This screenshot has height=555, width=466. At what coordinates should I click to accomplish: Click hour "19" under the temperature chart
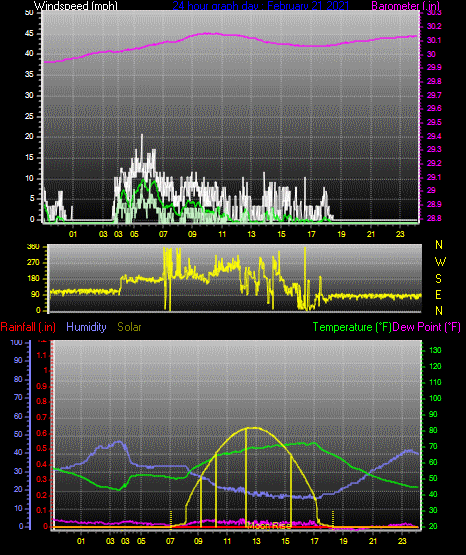click(x=343, y=541)
